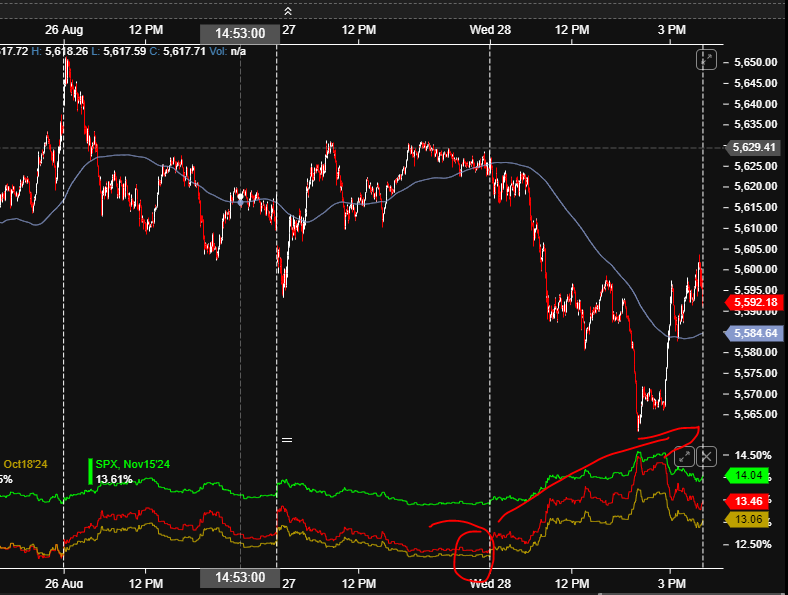Click the 5,650.00 price axis label
Viewport: 788px width, 595px height.
[755, 62]
